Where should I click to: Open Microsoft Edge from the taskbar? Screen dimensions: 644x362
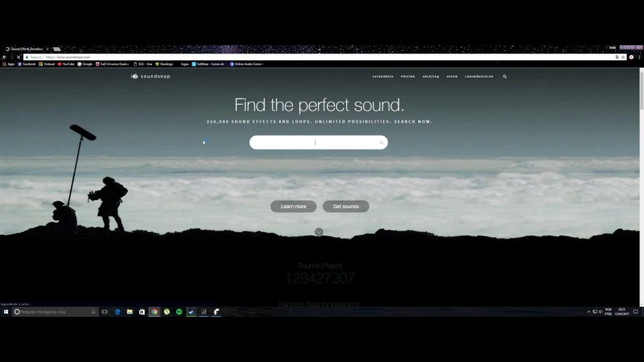coord(118,312)
